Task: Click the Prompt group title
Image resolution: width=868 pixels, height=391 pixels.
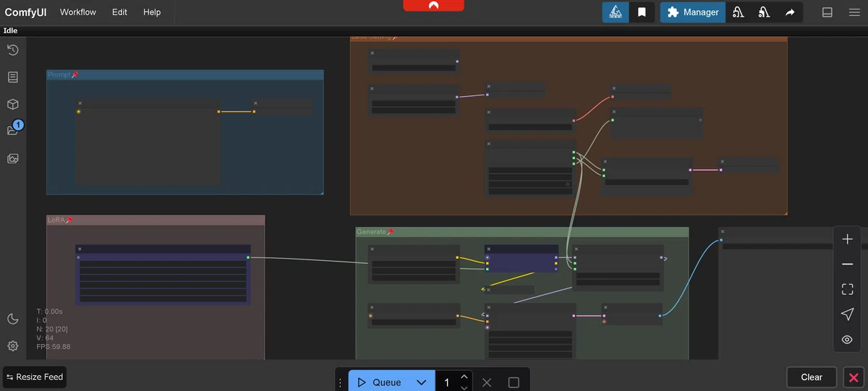Action: pos(59,75)
